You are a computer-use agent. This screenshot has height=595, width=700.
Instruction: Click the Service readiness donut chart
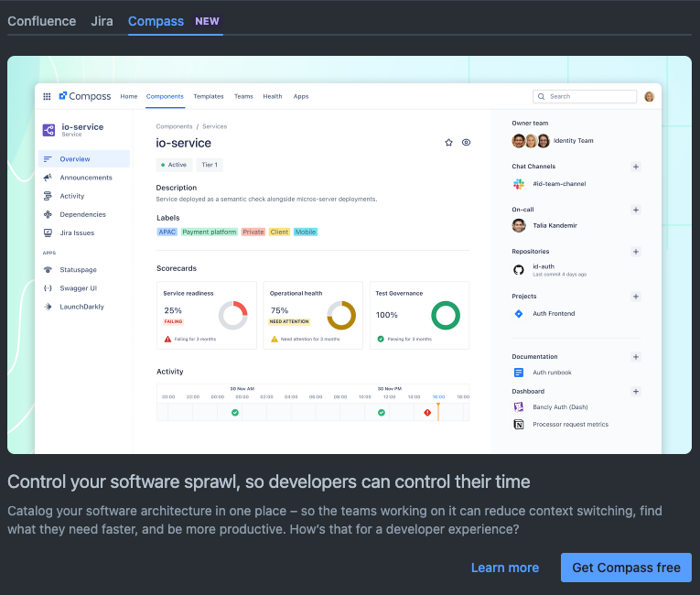click(x=233, y=316)
